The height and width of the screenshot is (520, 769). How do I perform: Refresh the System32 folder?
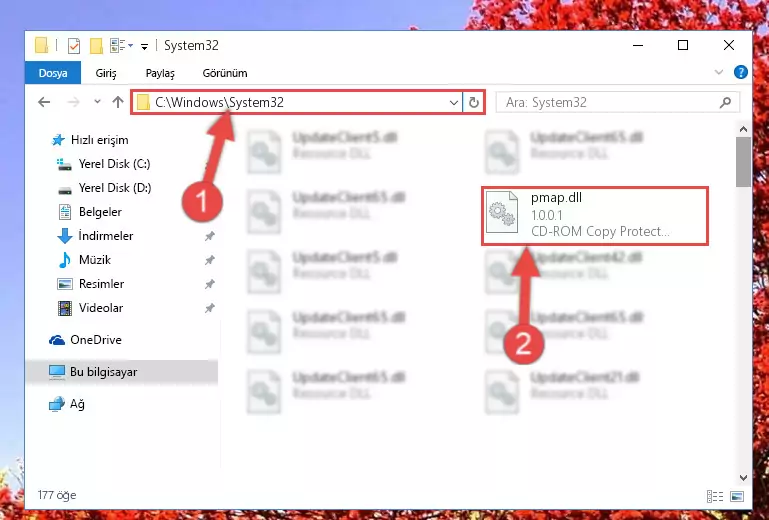pos(473,103)
